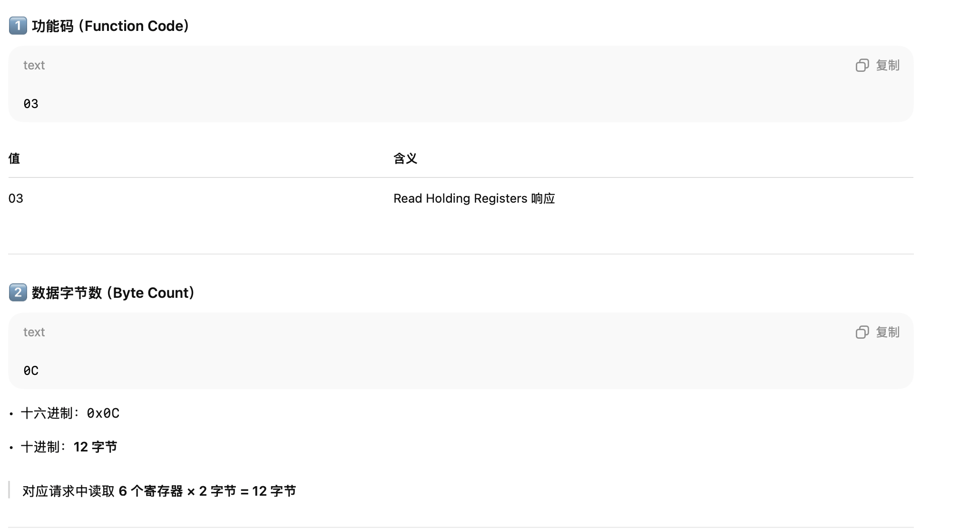Click the copy icon on the 0C code block
980x529 pixels.
click(x=862, y=332)
